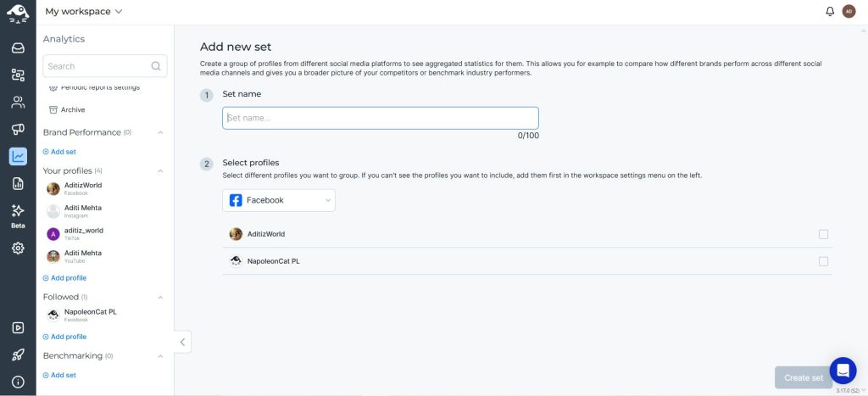Click the aditiz_world TikTok avatar

coord(53,234)
